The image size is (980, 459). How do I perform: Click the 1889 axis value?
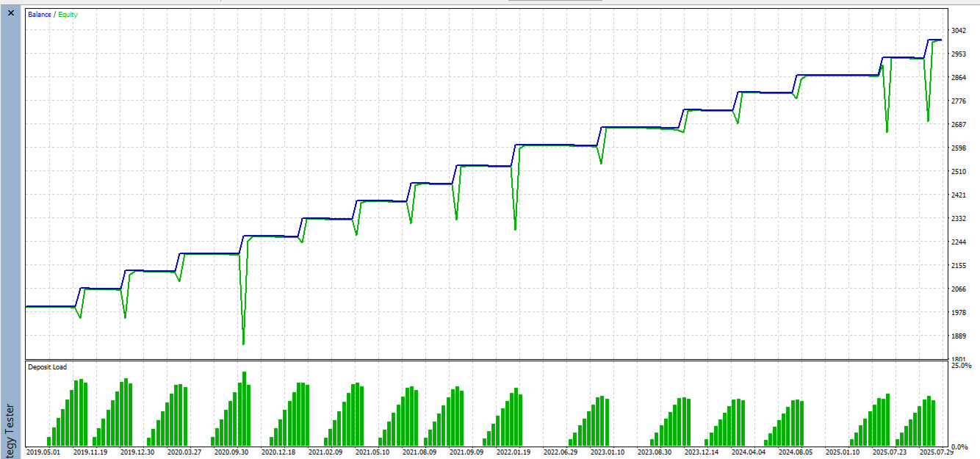958,336
